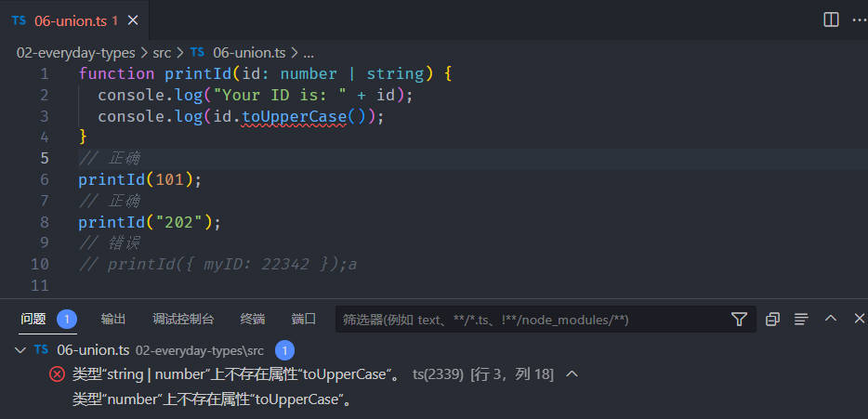This screenshot has width=868, height=419.
Task: Toggle problems view as table or tree
Action: (x=800, y=319)
